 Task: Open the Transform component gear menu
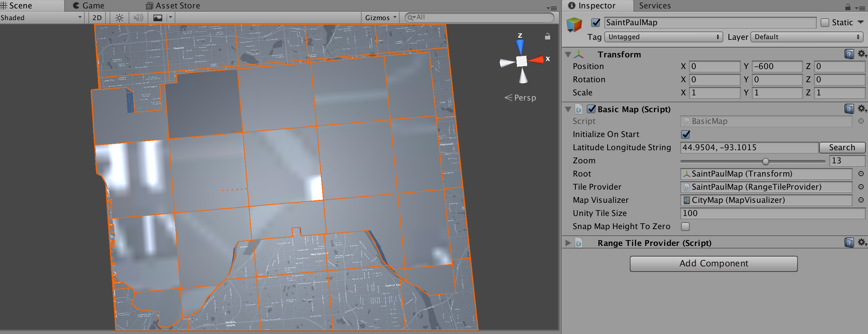pos(862,54)
